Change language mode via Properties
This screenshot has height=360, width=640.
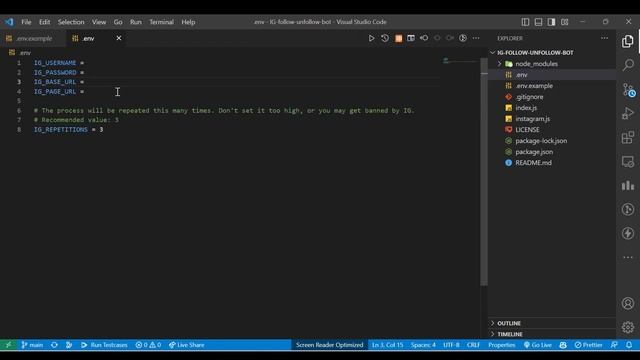pyautogui.click(x=502, y=345)
